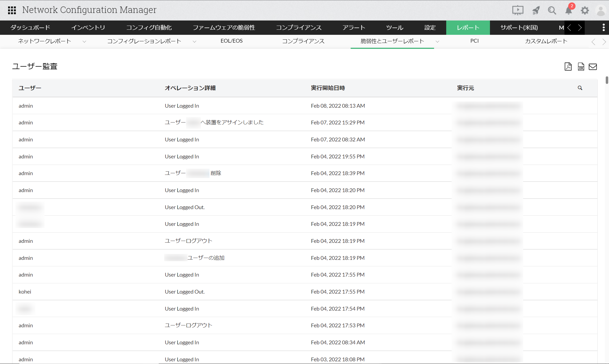Export the user audit report as PDF
This screenshot has height=364, width=609.
568,66
